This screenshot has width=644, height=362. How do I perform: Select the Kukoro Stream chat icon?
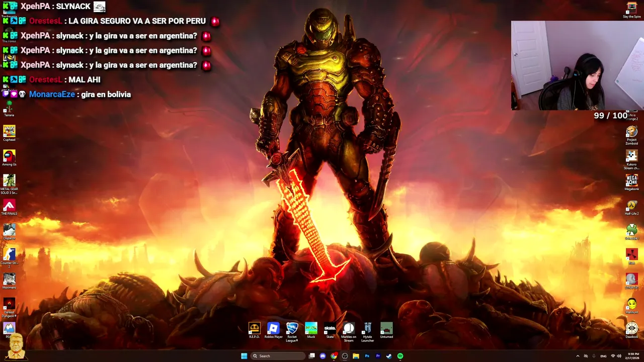coord(631,159)
